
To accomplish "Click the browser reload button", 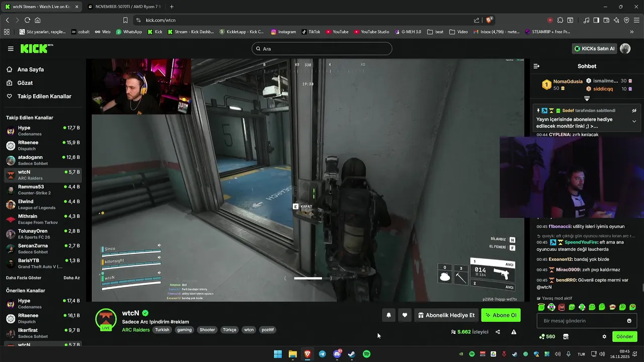I will (x=27, y=20).
